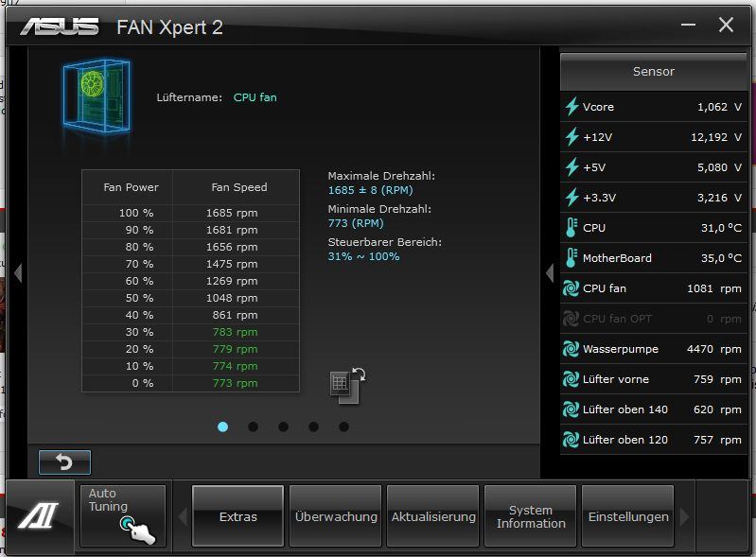Click the +5V lightning bolt icon
The height and width of the screenshot is (557, 756).
point(571,167)
